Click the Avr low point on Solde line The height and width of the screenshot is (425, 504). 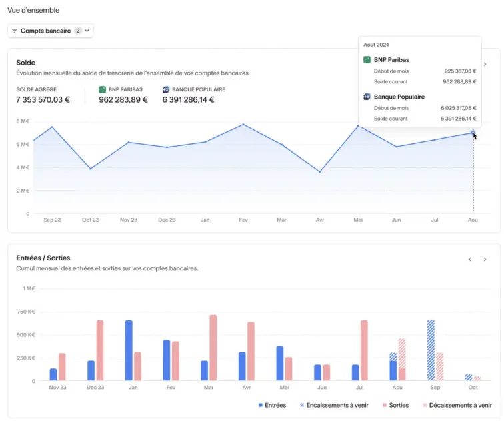coord(320,172)
